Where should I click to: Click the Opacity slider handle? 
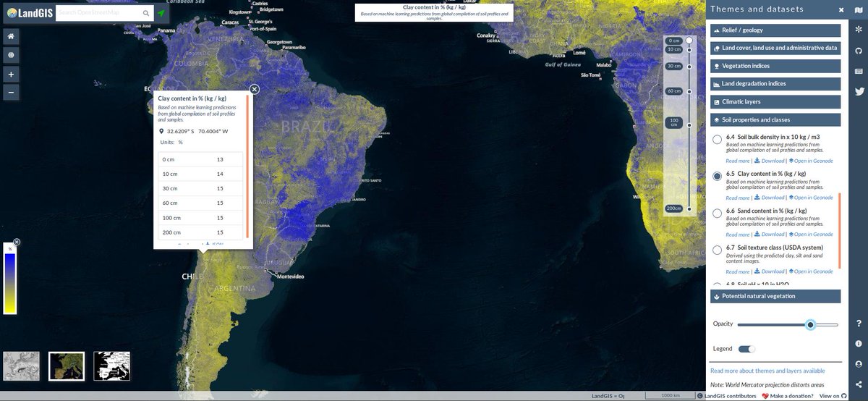point(811,325)
